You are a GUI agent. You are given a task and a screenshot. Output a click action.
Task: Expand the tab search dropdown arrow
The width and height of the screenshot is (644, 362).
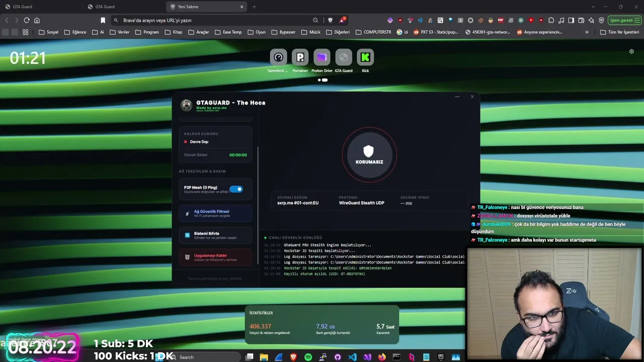(x=593, y=7)
